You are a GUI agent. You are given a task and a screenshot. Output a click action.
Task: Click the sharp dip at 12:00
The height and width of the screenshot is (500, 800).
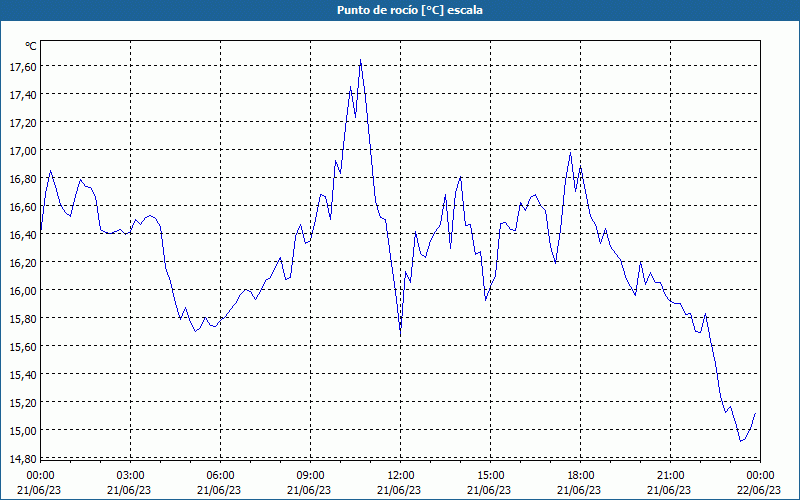[401, 334]
